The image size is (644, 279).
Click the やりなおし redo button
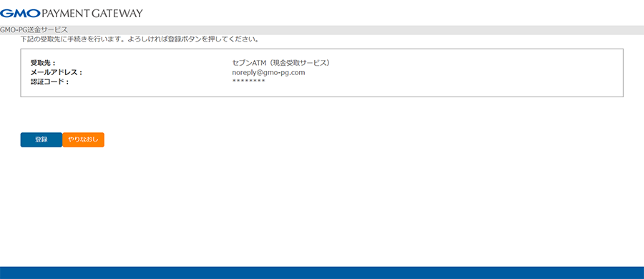coord(84,139)
